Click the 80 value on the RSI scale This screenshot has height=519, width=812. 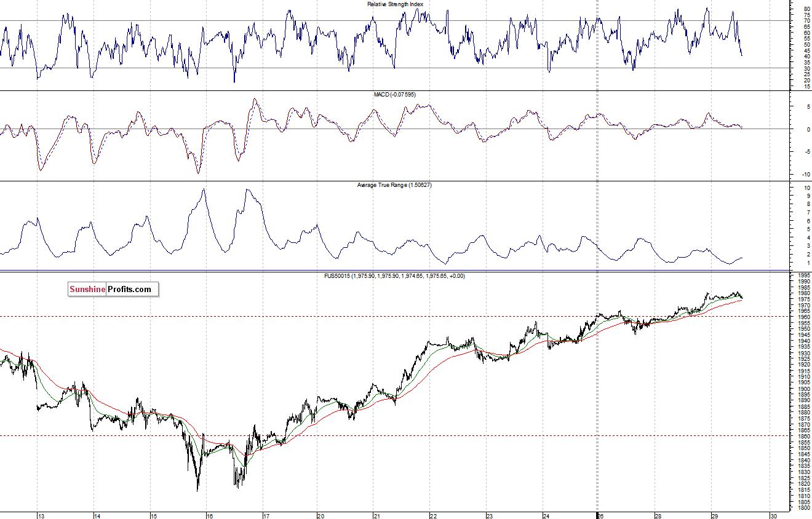807,9
